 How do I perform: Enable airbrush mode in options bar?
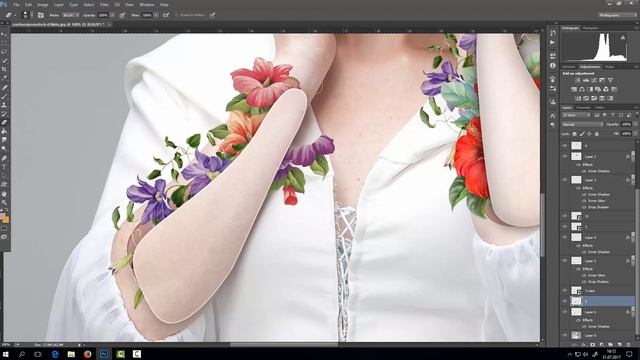click(x=166, y=15)
